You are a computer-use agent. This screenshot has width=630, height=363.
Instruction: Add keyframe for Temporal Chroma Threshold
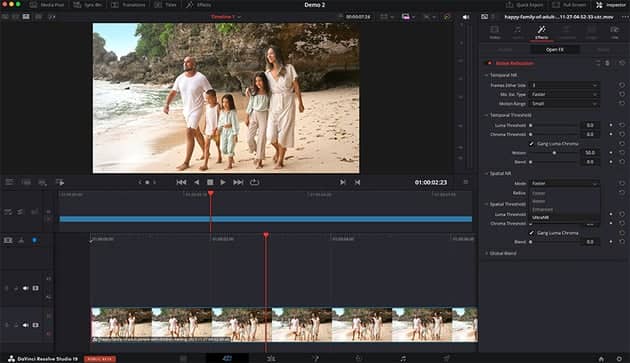[x=611, y=134]
